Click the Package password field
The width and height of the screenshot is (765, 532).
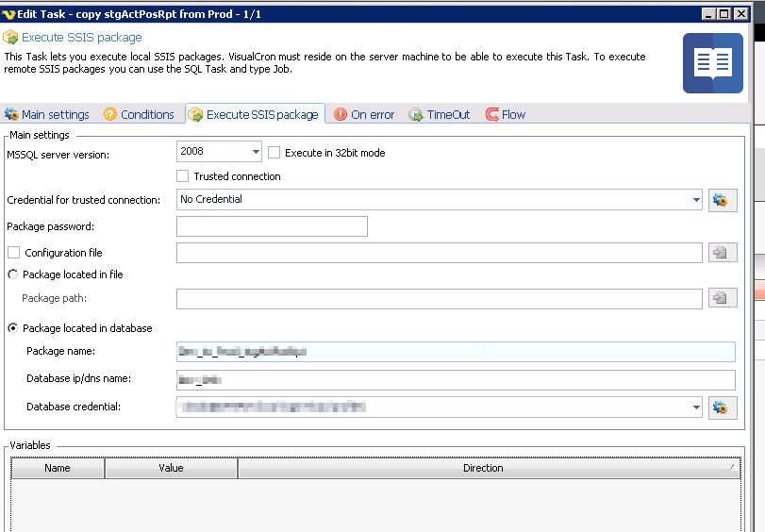272,226
